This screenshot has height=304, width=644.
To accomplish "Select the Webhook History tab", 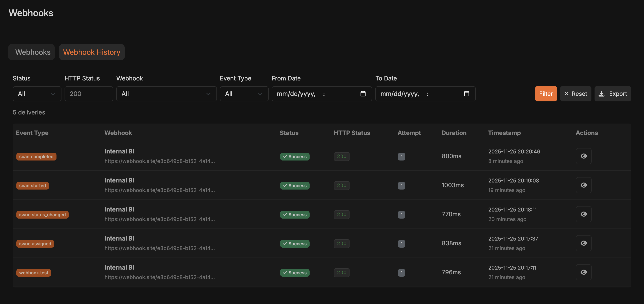I will 91,52.
